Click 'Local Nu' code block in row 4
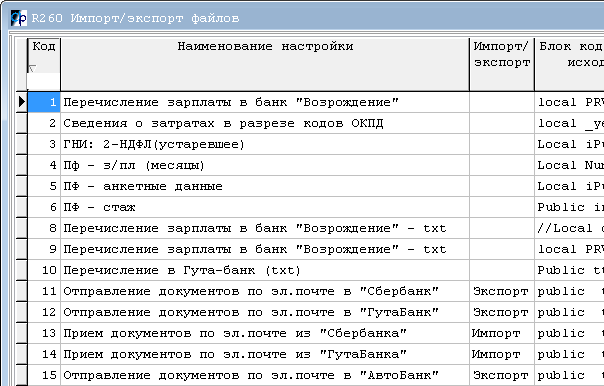604x386 pixels. [570, 165]
